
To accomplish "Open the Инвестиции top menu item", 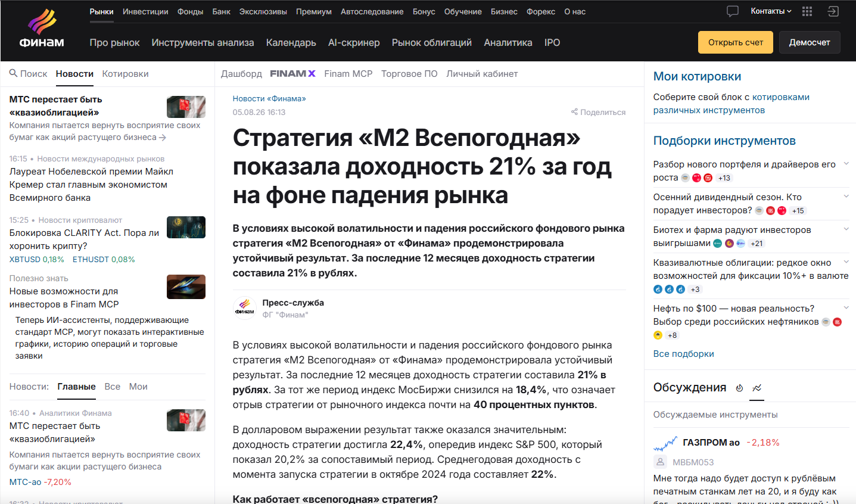I will (x=145, y=11).
